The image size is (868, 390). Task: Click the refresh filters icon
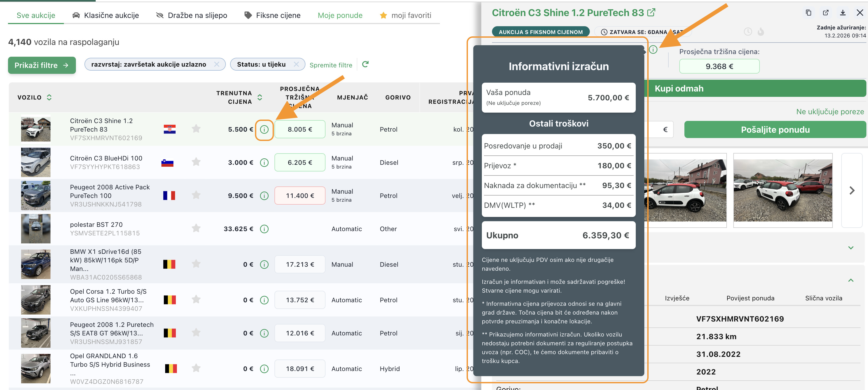(x=365, y=64)
